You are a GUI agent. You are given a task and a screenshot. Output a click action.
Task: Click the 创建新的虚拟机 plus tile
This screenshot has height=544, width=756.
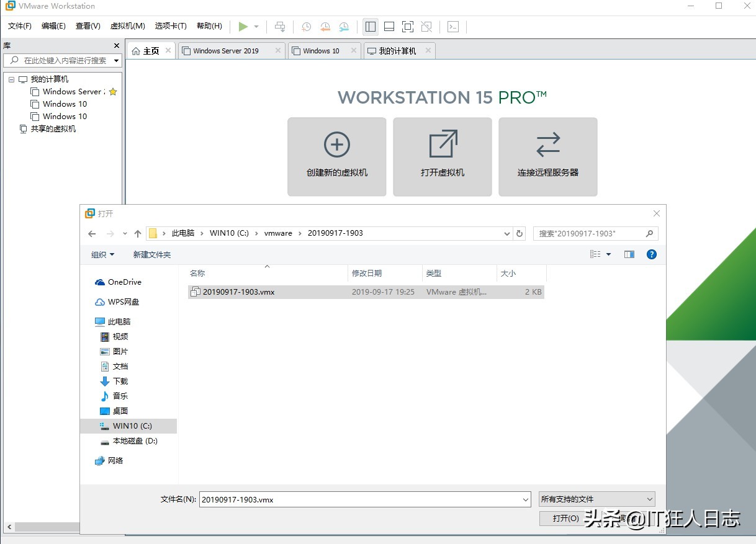[336, 157]
